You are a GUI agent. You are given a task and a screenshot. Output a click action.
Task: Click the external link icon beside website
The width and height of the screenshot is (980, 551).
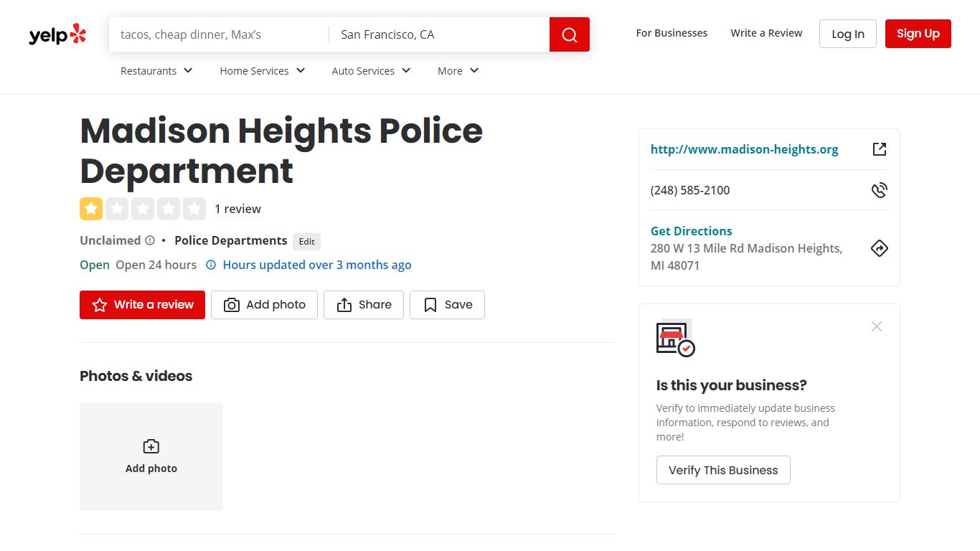point(880,149)
